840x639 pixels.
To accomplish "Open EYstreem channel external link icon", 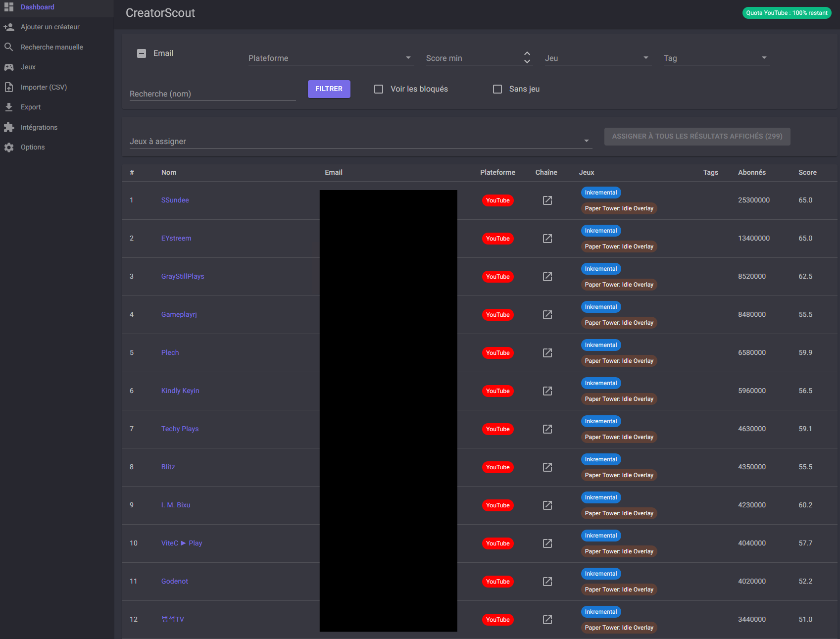I will (547, 239).
